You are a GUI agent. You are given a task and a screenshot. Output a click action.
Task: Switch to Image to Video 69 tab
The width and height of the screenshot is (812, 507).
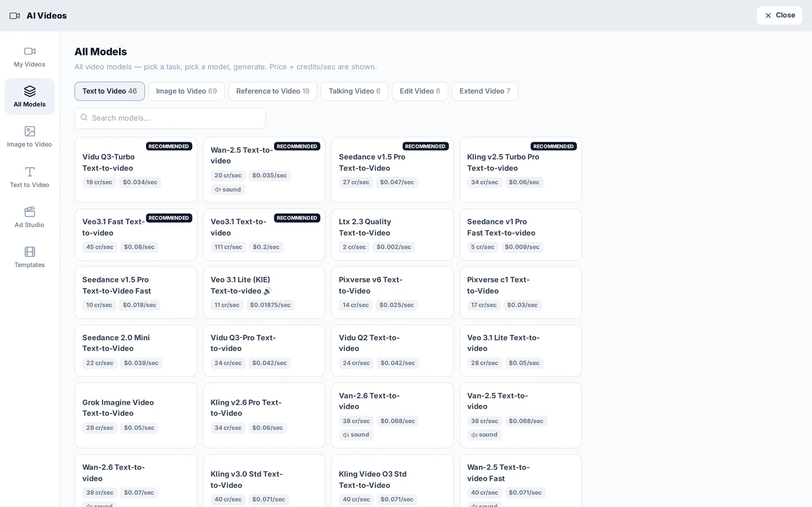(x=186, y=91)
